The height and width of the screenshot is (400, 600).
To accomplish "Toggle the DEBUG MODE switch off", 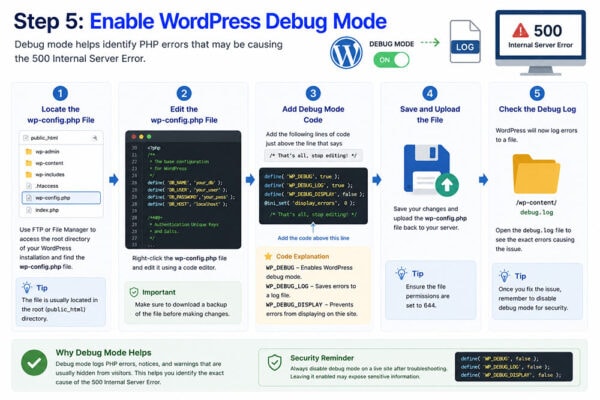I will pos(391,60).
